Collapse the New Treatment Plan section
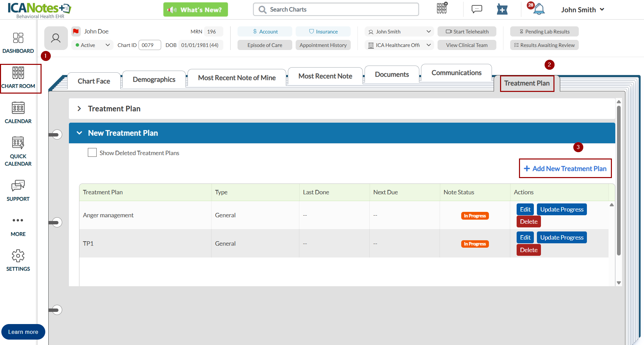This screenshot has height=345, width=644. pyautogui.click(x=79, y=133)
